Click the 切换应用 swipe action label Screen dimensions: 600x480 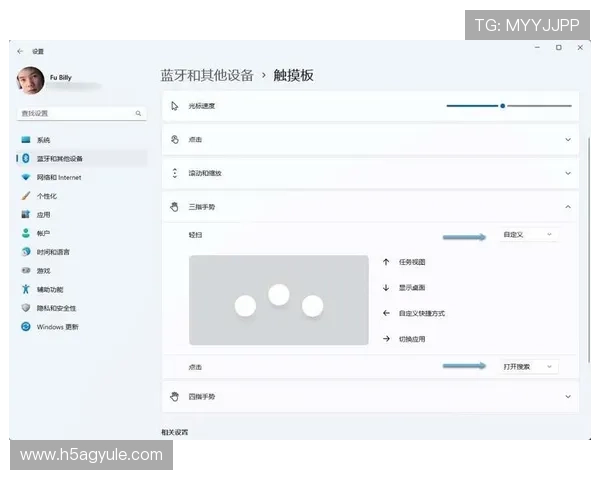(412, 339)
